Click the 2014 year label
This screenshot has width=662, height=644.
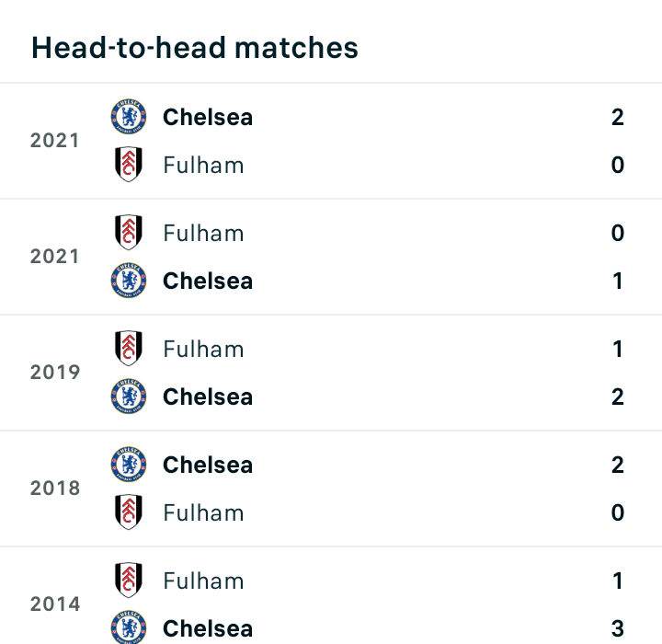coord(55,604)
